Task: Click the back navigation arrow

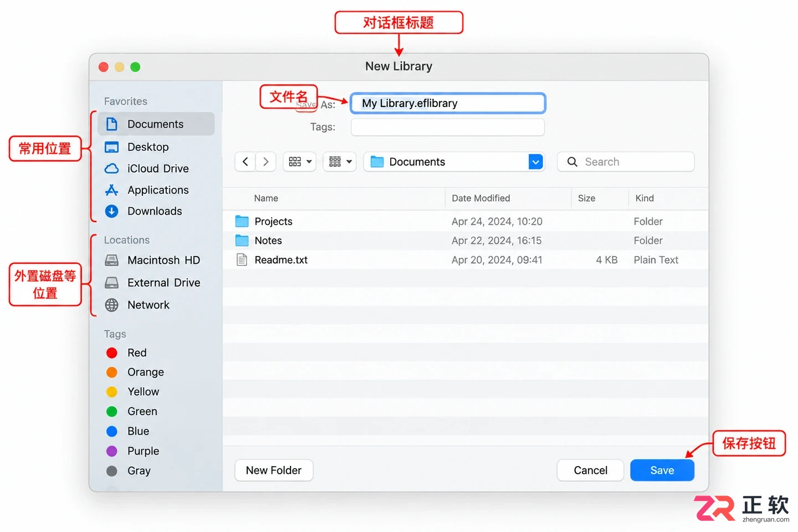Action: [245, 162]
